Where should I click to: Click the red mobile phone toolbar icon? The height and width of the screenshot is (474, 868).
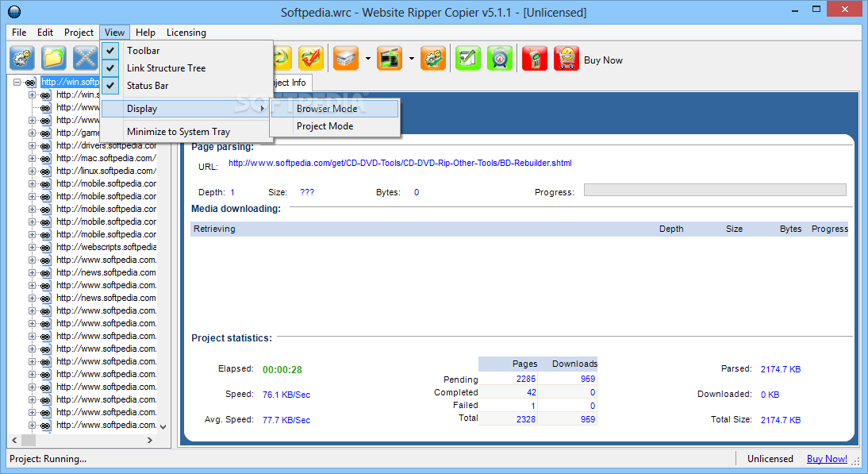click(535, 58)
